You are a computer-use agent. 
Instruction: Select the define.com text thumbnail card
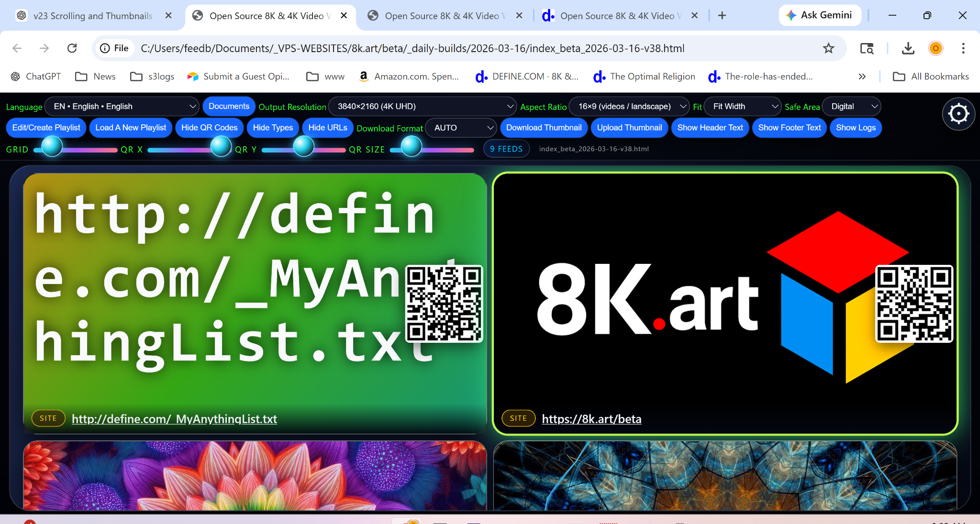tap(255, 304)
